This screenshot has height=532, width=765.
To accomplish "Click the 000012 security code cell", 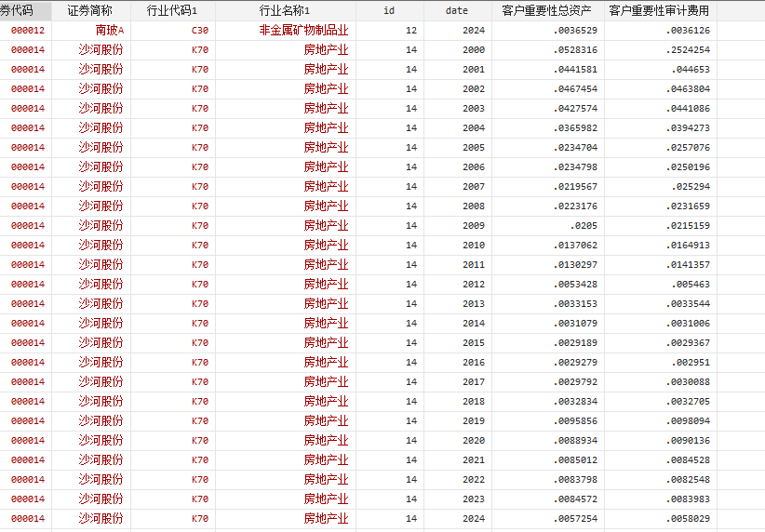I will tap(27, 31).
